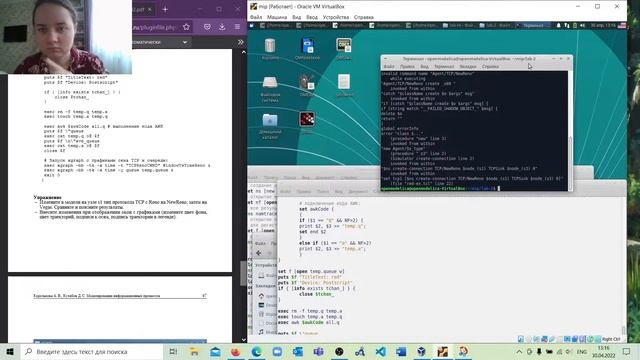Image resolution: width=640 pixels, height=360 pixels.
Task: Click the file manager back arrow
Action: pos(259,253)
